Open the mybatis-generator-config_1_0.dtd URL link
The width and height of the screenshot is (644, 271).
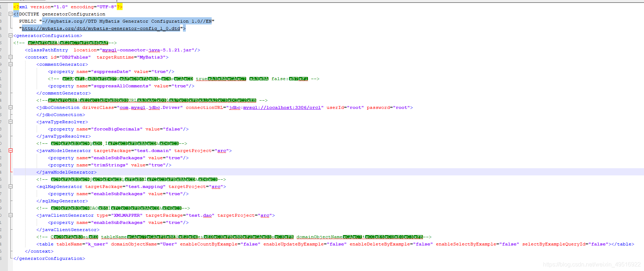[x=101, y=28]
